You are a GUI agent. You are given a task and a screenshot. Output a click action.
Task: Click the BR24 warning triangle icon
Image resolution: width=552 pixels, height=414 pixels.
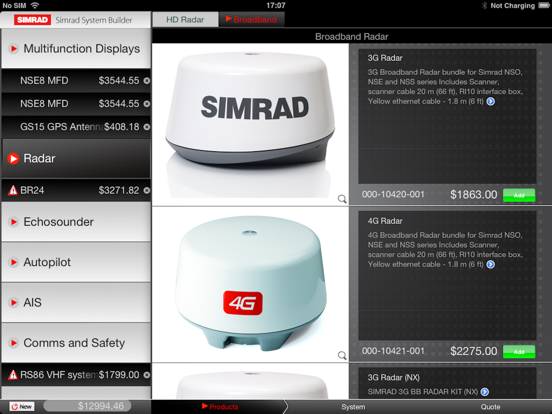coord(13,190)
